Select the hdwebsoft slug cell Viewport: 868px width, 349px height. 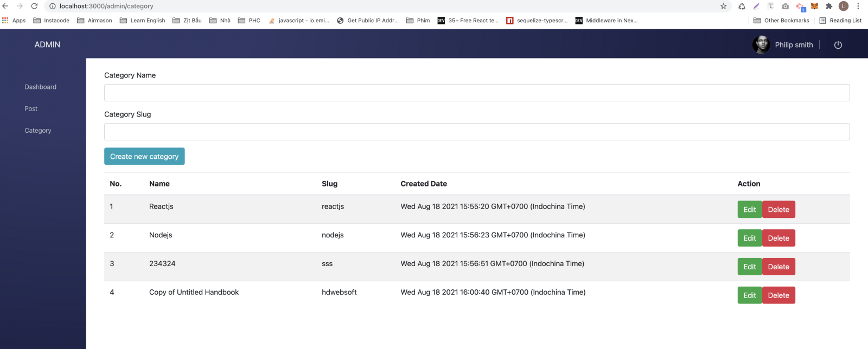point(339,292)
